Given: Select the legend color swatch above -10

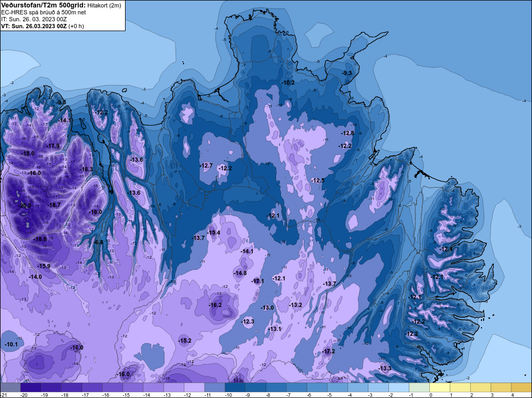Looking at the screenshot, I should 235,387.
